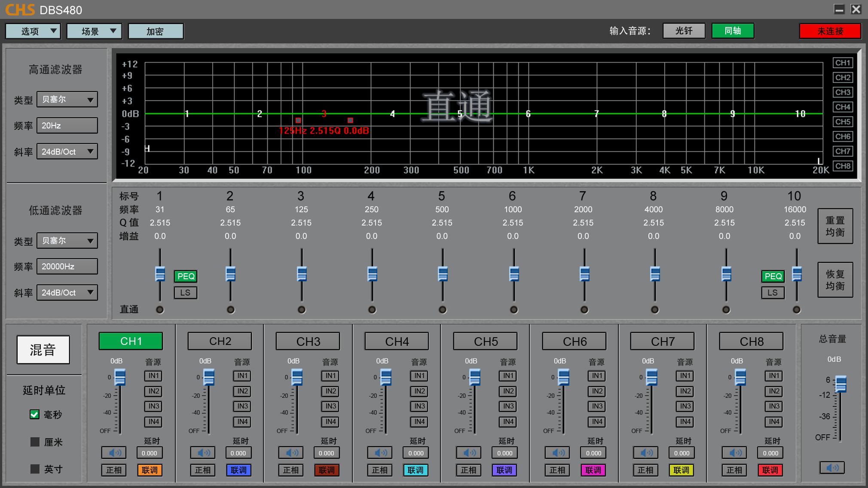The height and width of the screenshot is (488, 868).
Task: Click bypass indicator dot under EQ band 2
Action: point(231,310)
